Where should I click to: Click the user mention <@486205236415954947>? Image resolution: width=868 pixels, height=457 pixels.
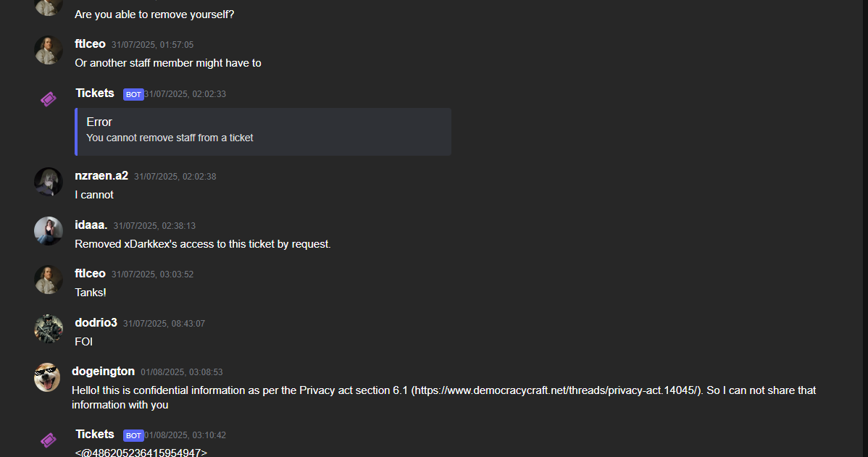click(141, 453)
